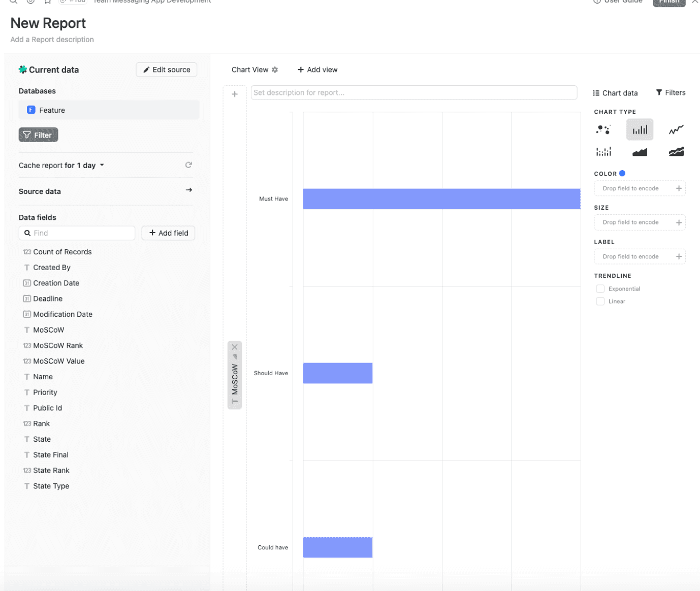Click the report description input field
The width and height of the screenshot is (700, 591).
[413, 92]
